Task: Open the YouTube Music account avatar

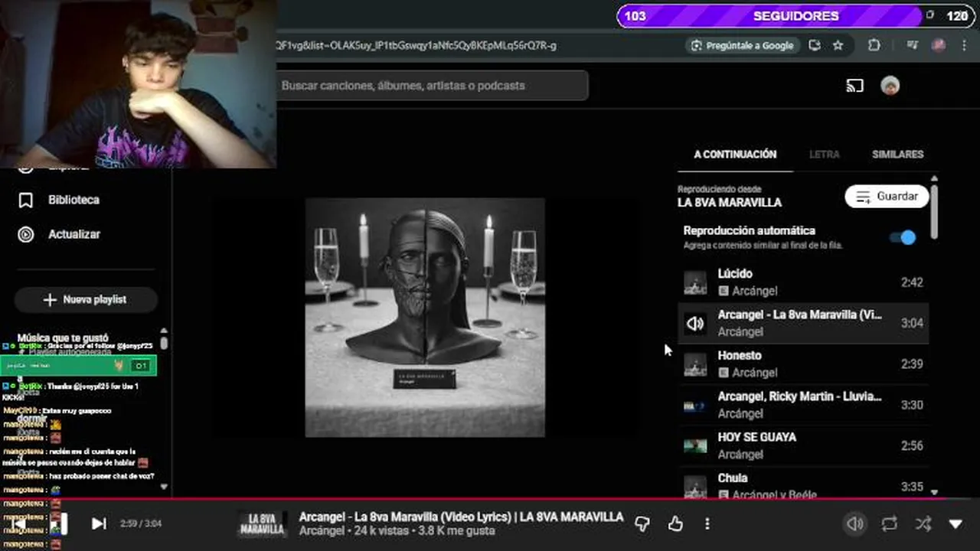Action: click(890, 86)
